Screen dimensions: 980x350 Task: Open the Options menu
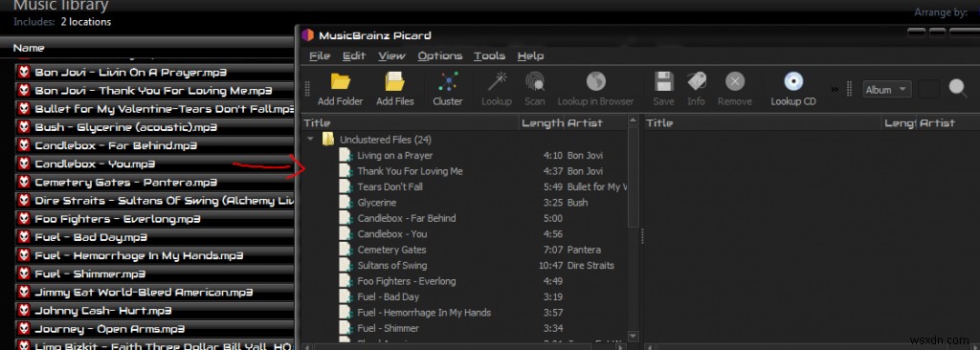click(440, 55)
